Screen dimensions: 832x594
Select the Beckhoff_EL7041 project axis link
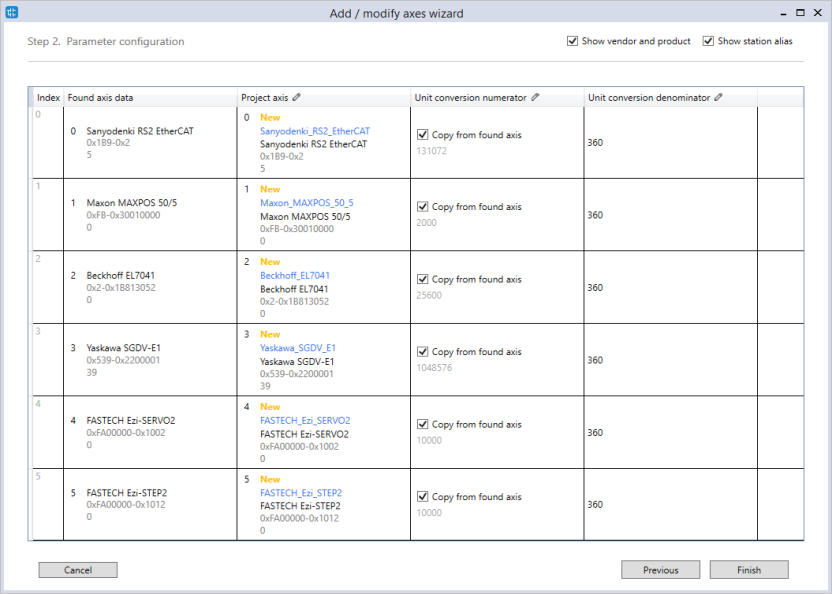pos(294,275)
